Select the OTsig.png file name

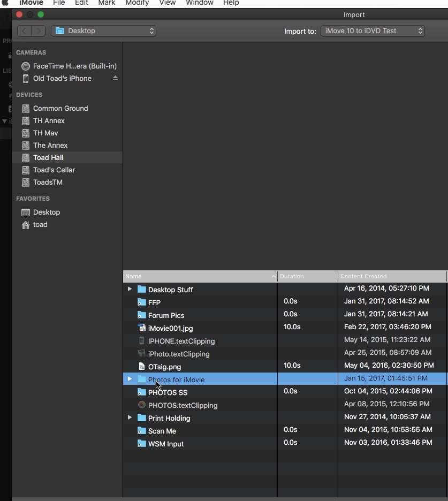(x=164, y=367)
